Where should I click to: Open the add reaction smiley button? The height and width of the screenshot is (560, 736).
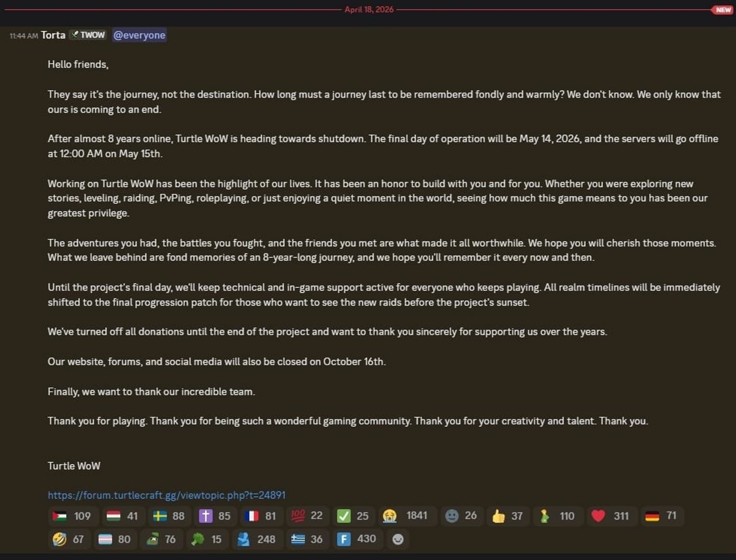(398, 539)
